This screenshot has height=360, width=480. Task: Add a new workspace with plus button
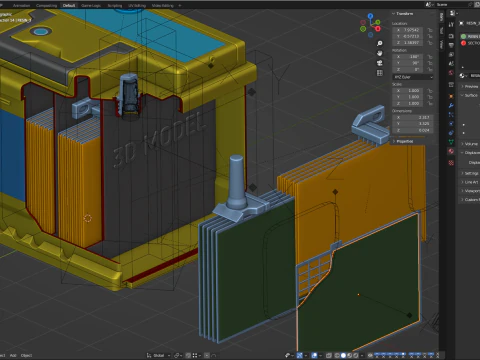pos(180,5)
